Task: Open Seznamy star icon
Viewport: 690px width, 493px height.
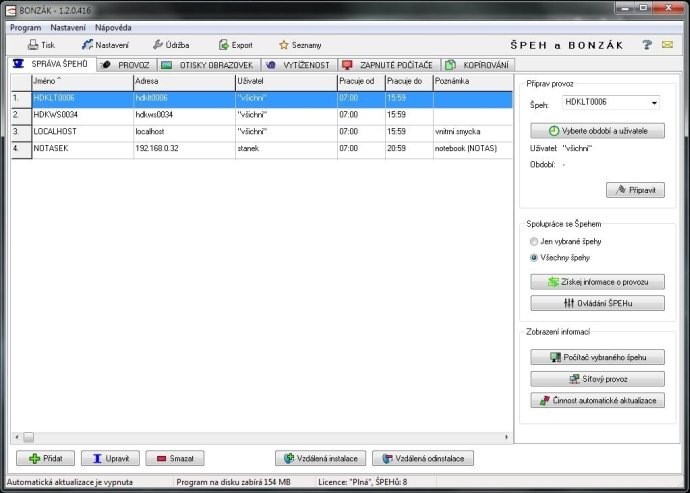Action: [284, 45]
